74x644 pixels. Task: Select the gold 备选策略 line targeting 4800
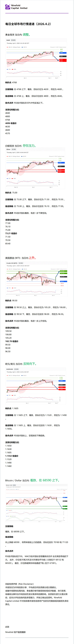coord(34,96)
